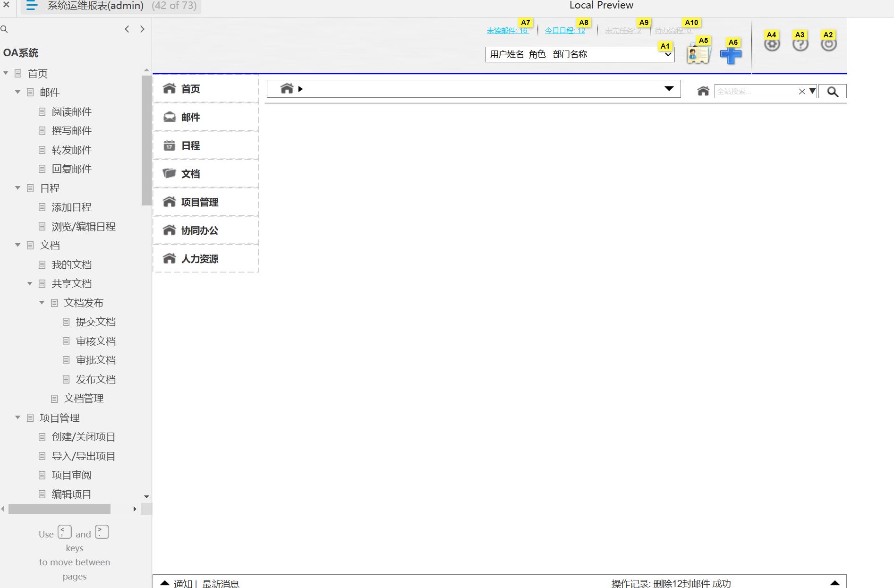Click the 未读邮件: 16 link

coord(508,31)
